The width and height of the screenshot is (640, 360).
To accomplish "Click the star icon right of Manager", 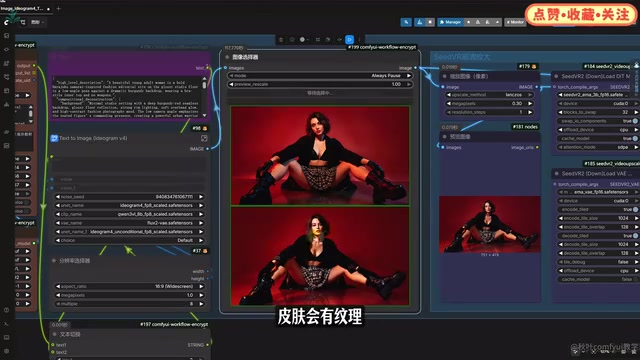I will coord(469,22).
